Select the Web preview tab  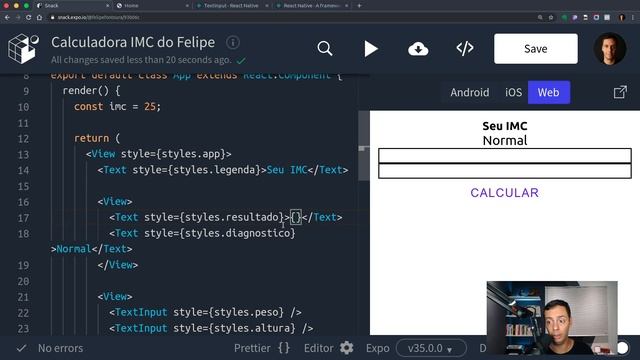(x=549, y=92)
